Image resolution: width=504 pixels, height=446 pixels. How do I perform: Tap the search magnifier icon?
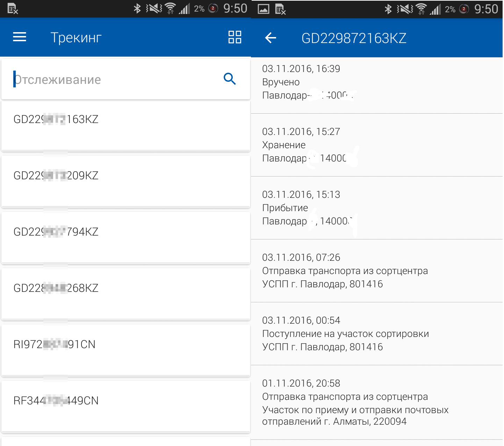(230, 79)
